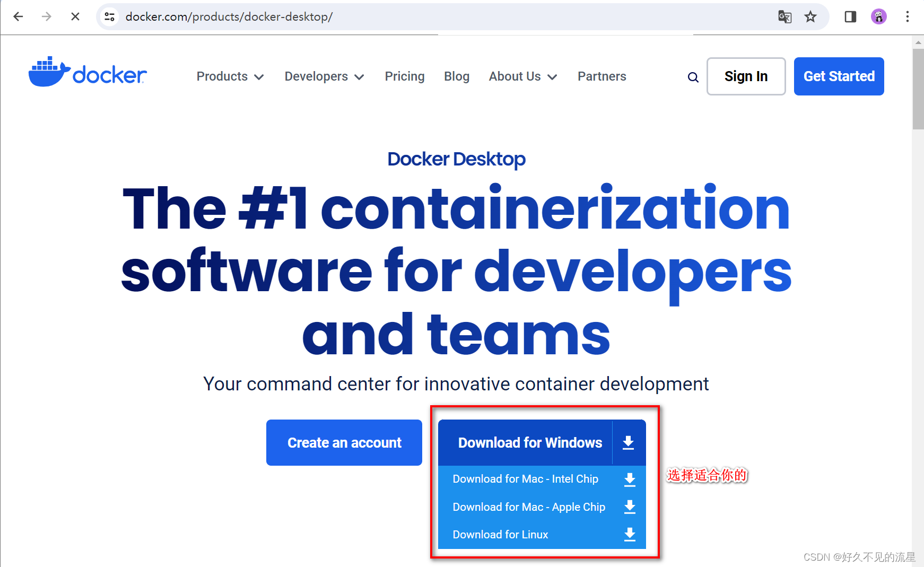Click the vertical scrollbar thumb

[x=918, y=89]
